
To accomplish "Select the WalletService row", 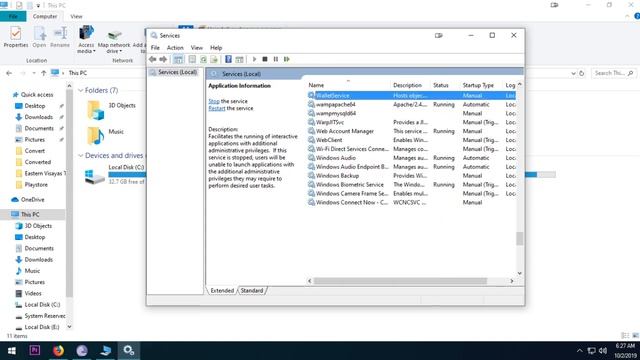I will tap(411, 96).
